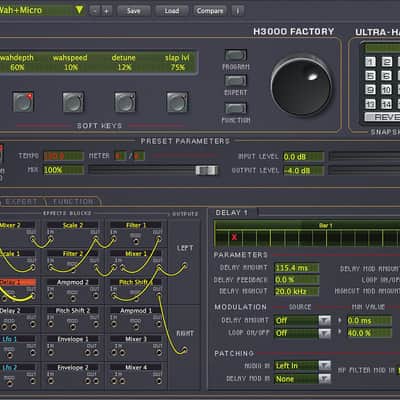
Task: Click the Delay Highcut 20.0 kHz value
Action: tap(297, 291)
